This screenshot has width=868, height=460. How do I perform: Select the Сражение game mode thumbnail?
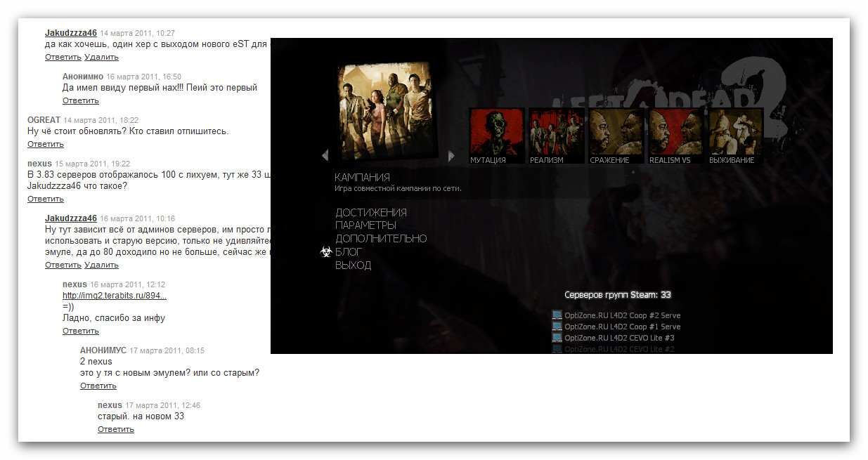click(616, 136)
